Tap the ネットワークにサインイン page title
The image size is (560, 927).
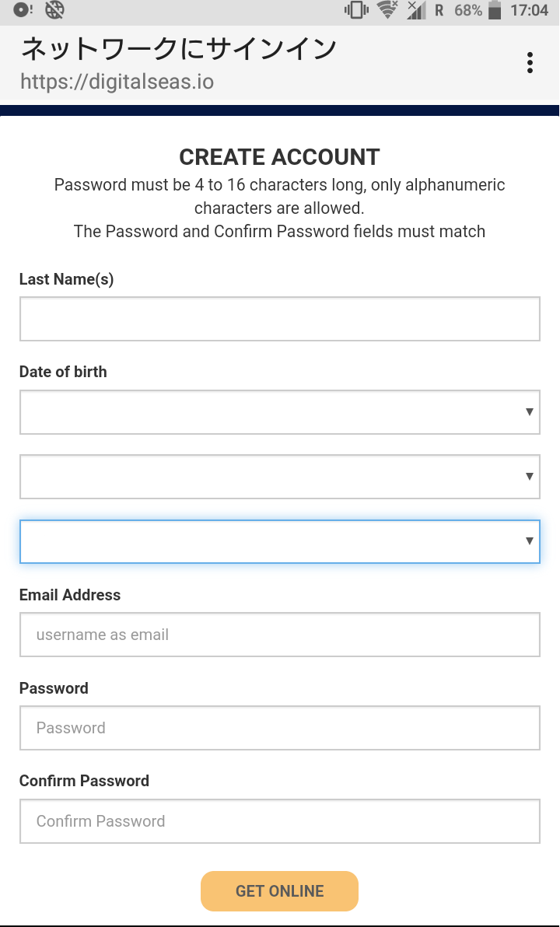(x=179, y=48)
